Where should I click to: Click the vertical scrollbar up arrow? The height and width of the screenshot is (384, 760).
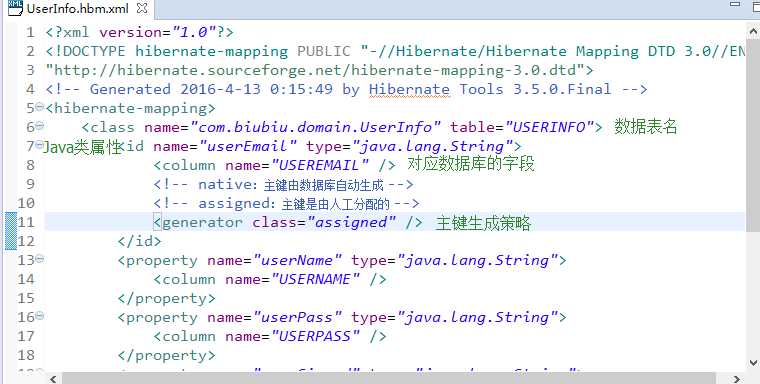(754, 32)
